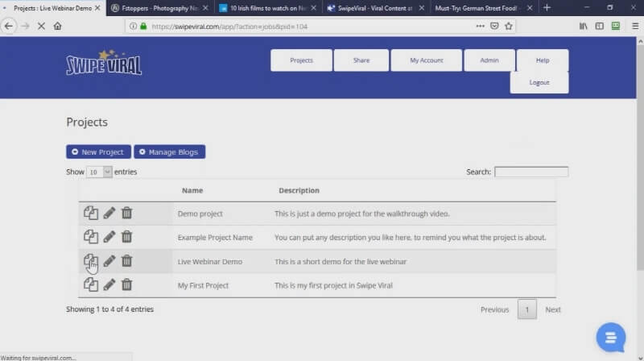644x361 pixels.
Task: Sort table by Description column header
Action: pyautogui.click(x=299, y=190)
